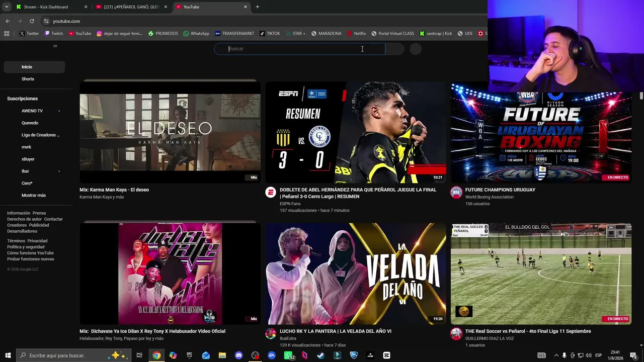Open World Boxing Association channel avatar
Image resolution: width=644 pixels, height=362 pixels.
tap(456, 192)
